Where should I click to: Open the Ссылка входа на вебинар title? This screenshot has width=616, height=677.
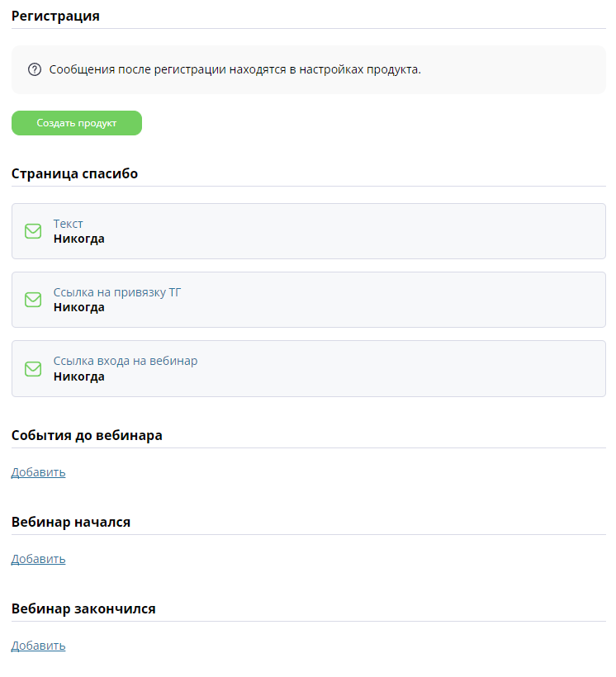coord(126,361)
